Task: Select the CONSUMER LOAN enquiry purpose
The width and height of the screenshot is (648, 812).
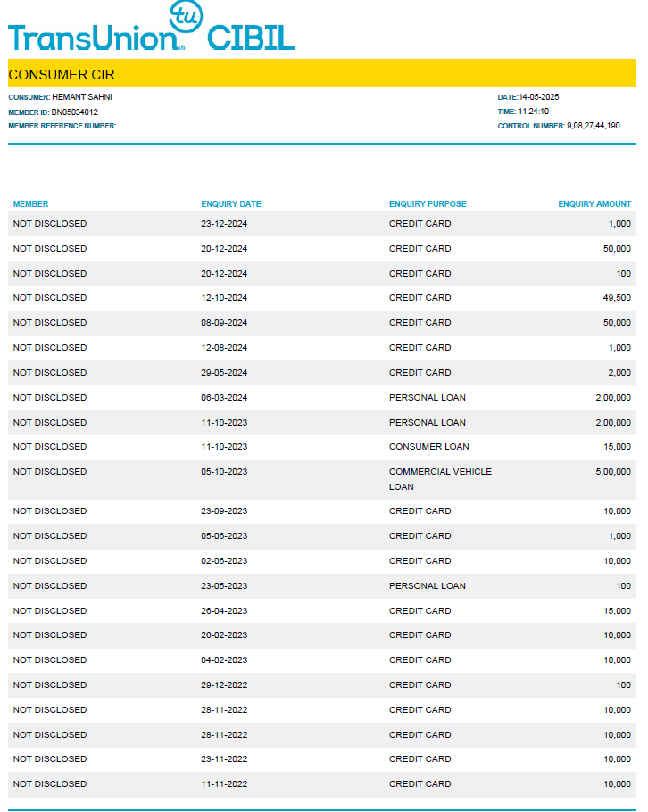Action: click(428, 447)
